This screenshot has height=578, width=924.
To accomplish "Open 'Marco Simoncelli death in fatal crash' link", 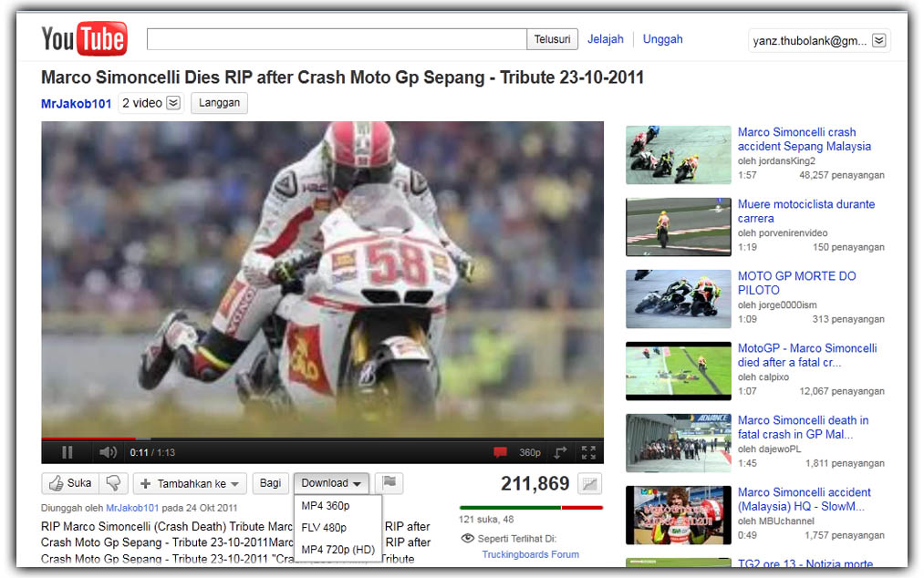I will tap(804, 428).
